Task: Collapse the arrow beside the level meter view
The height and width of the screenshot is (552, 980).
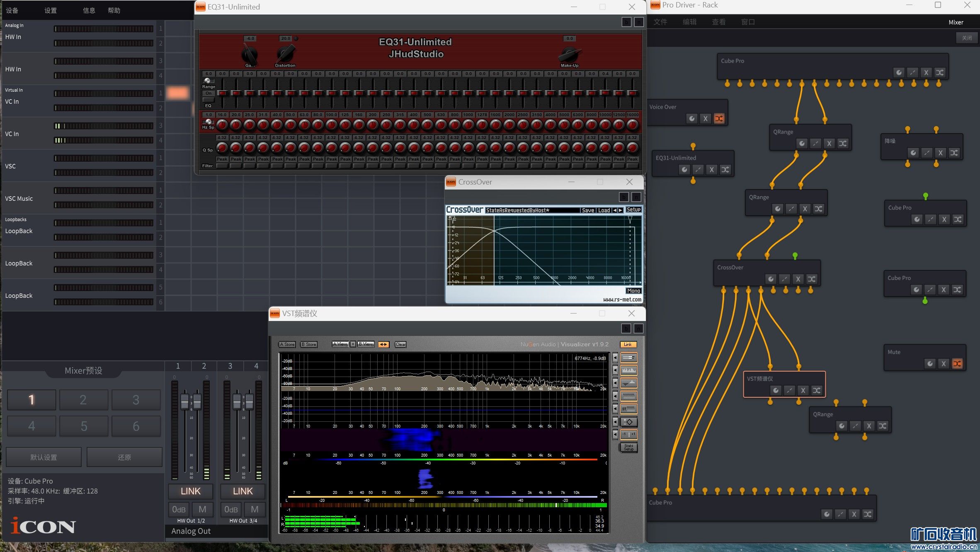Action: pyautogui.click(x=615, y=357)
